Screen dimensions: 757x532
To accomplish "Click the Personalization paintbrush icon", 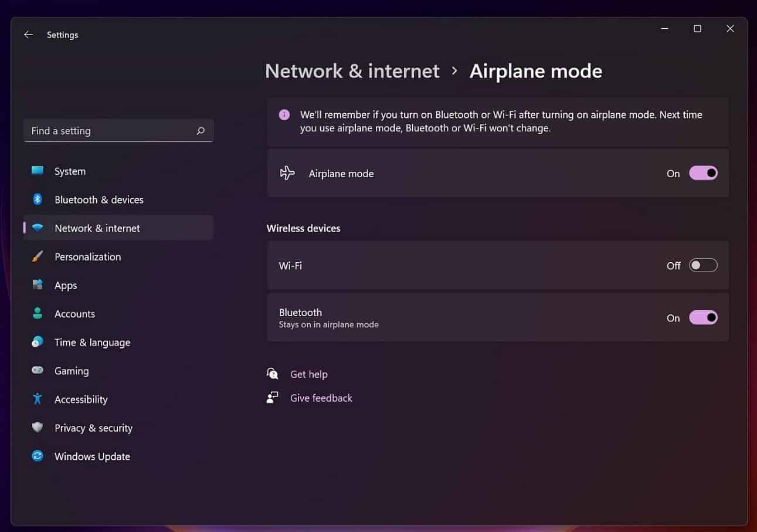I will (38, 256).
